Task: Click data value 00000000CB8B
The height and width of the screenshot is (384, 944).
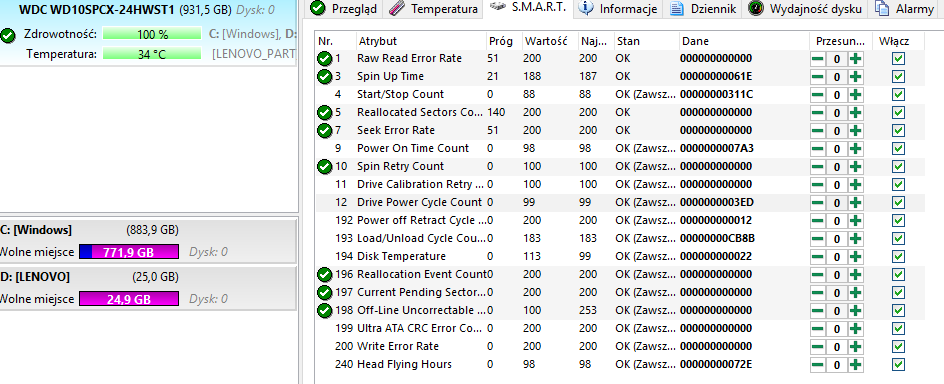Action: [718, 238]
